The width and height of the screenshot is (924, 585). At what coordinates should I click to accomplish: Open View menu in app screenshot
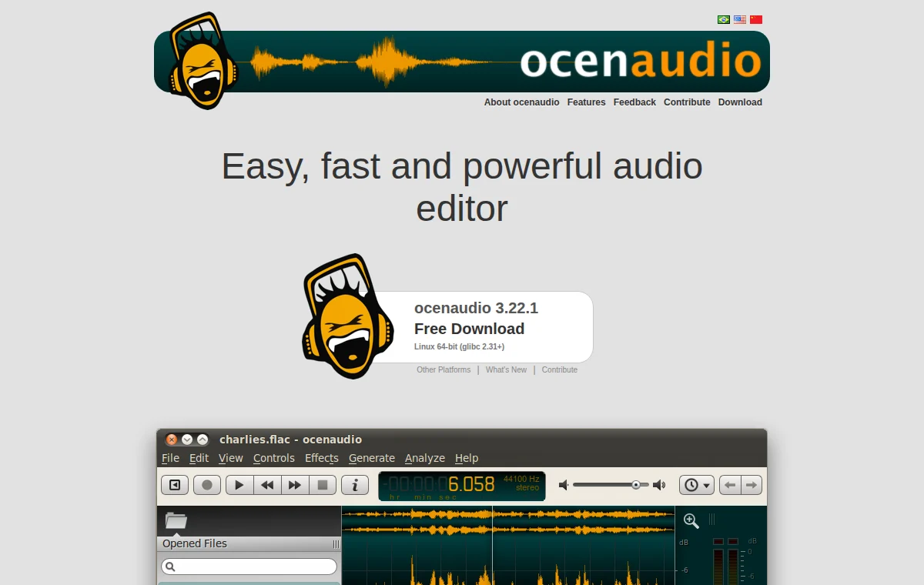[230, 458]
